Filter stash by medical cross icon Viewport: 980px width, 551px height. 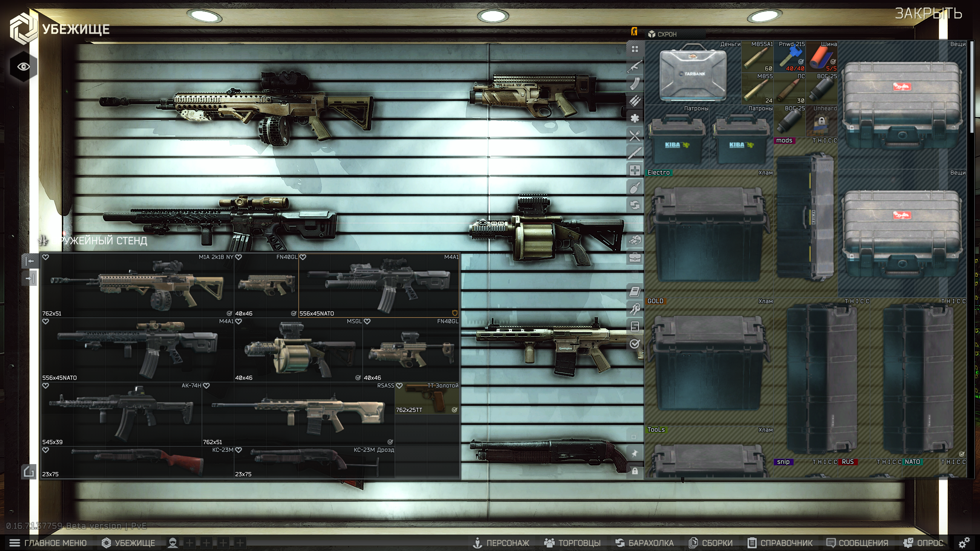(635, 170)
